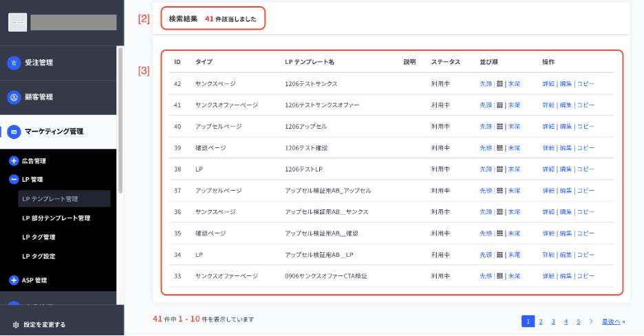Viewport: 644px width, 336px height.
Task: Click the next page arrow
Action: [591, 322]
